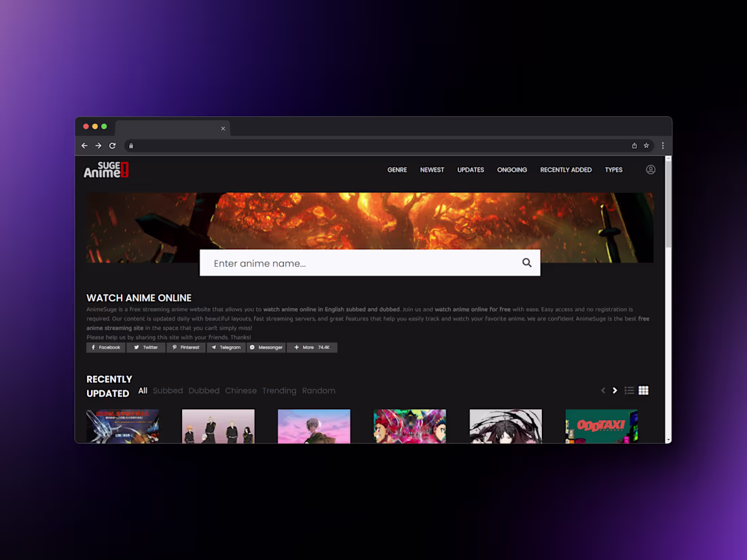Open the RECENTLY ADDED page
This screenshot has height=560, width=747.
click(566, 170)
